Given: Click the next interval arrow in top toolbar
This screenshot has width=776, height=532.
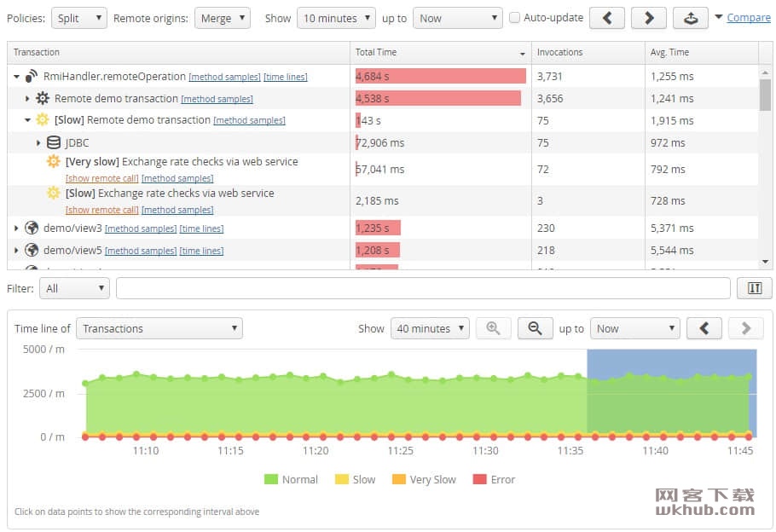Looking at the screenshot, I should pyautogui.click(x=649, y=18).
